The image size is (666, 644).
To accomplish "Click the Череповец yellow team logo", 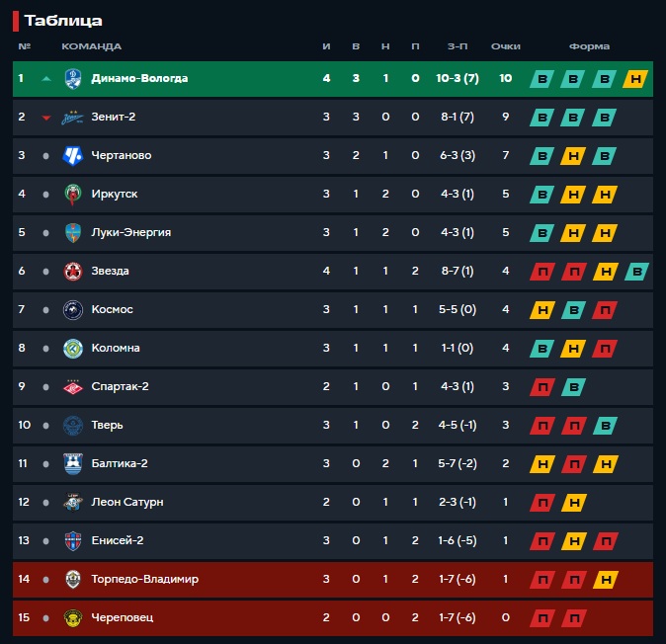I will point(73,617).
